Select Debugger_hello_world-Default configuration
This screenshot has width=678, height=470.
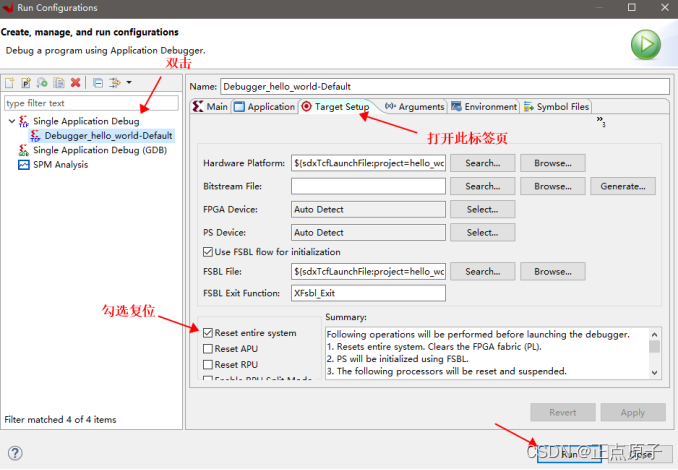[x=102, y=136]
